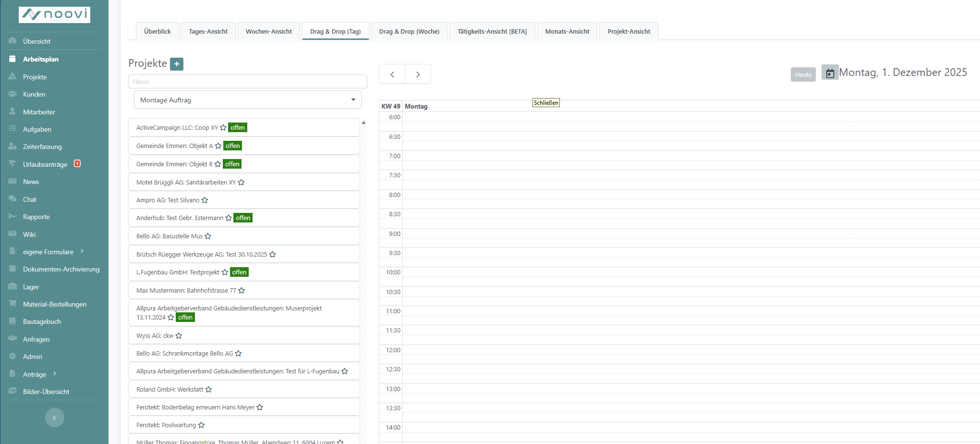Go to previous day with left arrow

(x=392, y=74)
